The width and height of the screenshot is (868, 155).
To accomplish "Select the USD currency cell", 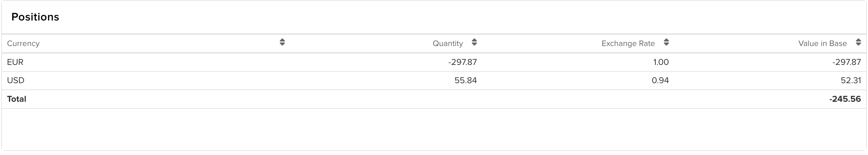I will (x=15, y=81).
